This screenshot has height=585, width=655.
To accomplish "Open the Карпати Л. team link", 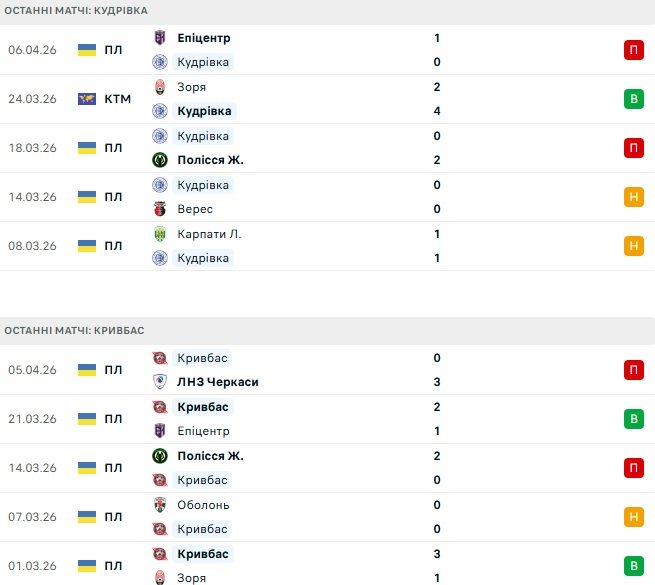I will [209, 234].
